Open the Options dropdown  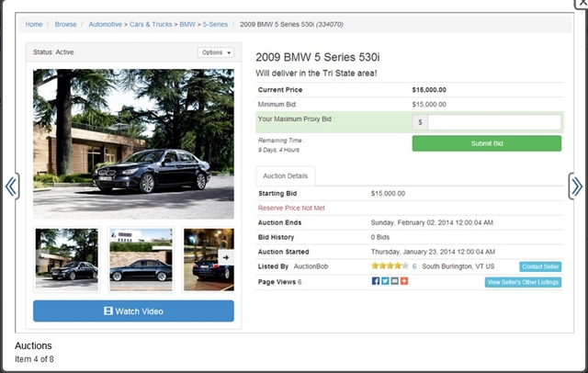coord(216,52)
